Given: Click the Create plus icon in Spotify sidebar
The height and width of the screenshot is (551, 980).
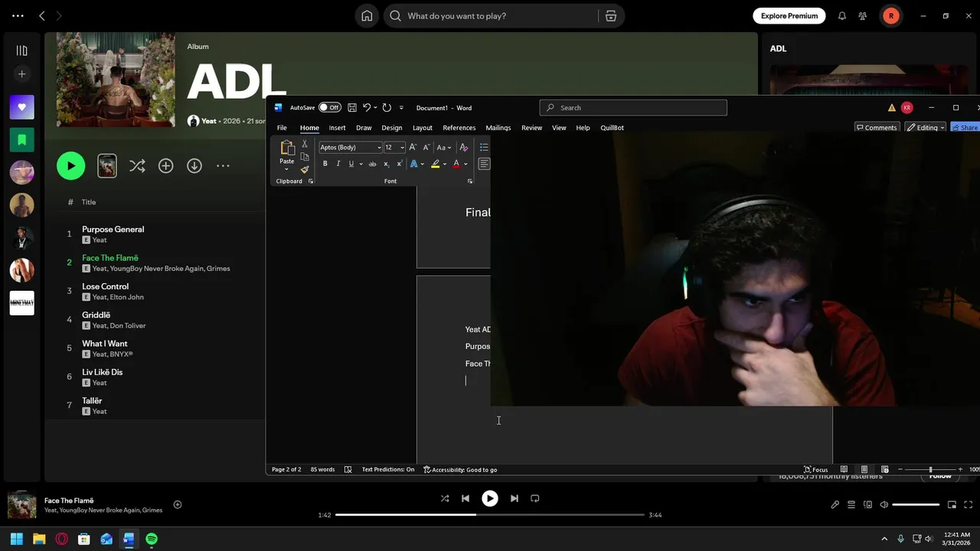Looking at the screenshot, I should click(21, 74).
